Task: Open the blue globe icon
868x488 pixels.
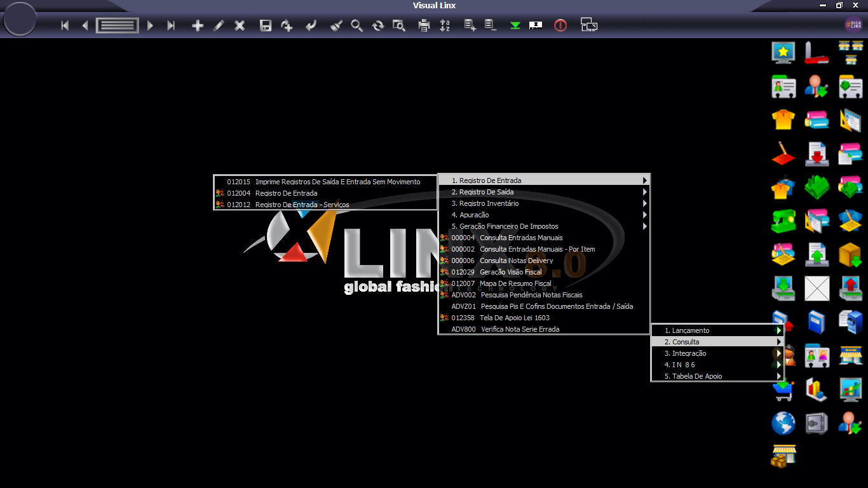Action: coord(783,423)
